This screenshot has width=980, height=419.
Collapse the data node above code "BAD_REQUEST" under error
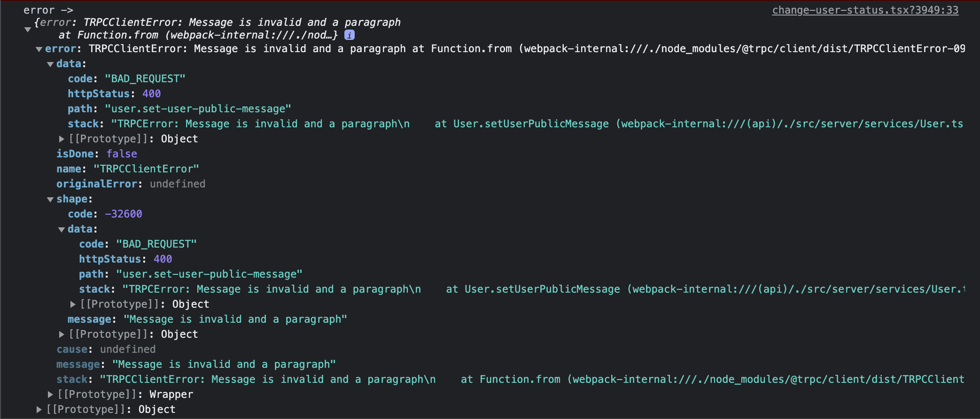(x=50, y=64)
